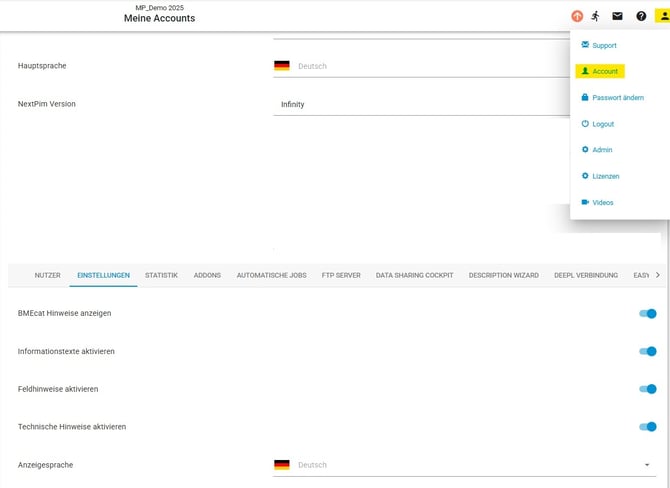Disable Feldhinweise aktivieren switch
The image size is (670, 488).
click(x=648, y=389)
